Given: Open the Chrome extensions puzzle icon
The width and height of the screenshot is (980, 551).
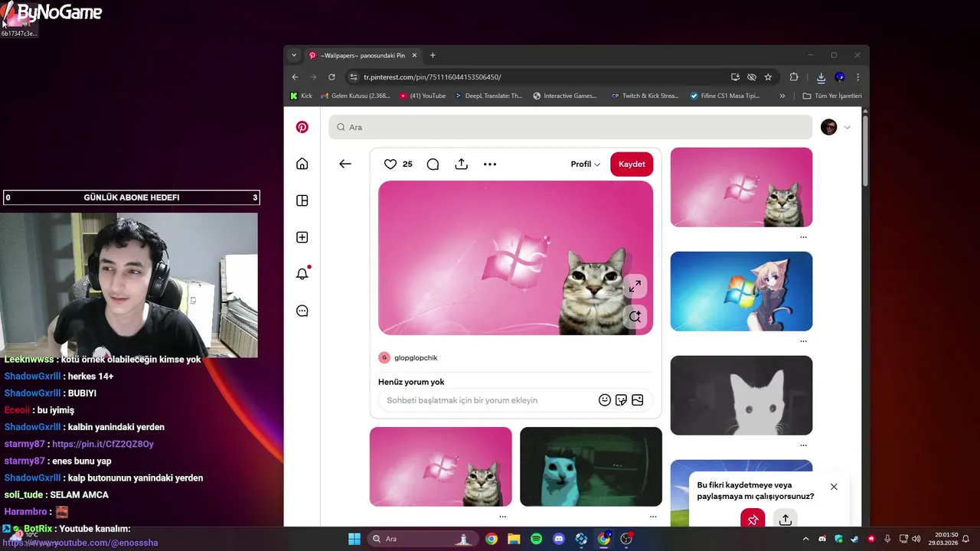Looking at the screenshot, I should [x=794, y=77].
